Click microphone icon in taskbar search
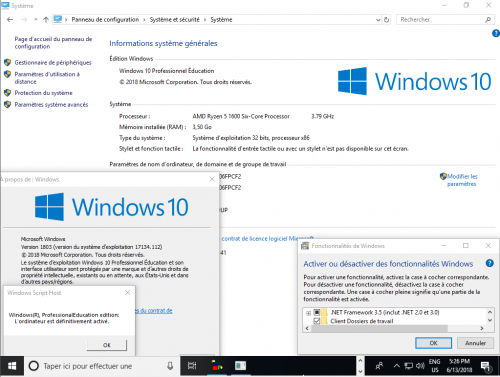The height and width of the screenshot is (377, 500). click(x=170, y=366)
